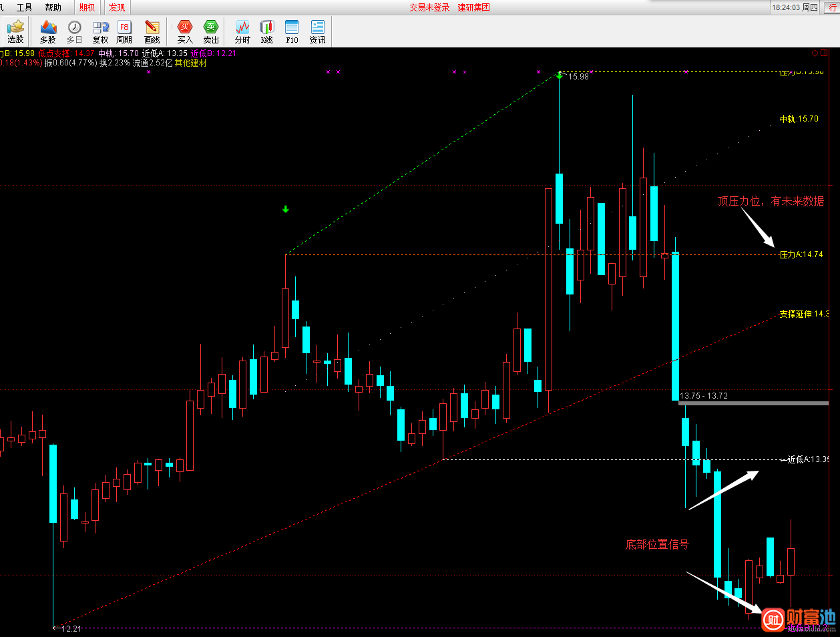Click the 18:24:03 周四 clock display
This screenshot has width=840, height=637.
coord(795,7)
